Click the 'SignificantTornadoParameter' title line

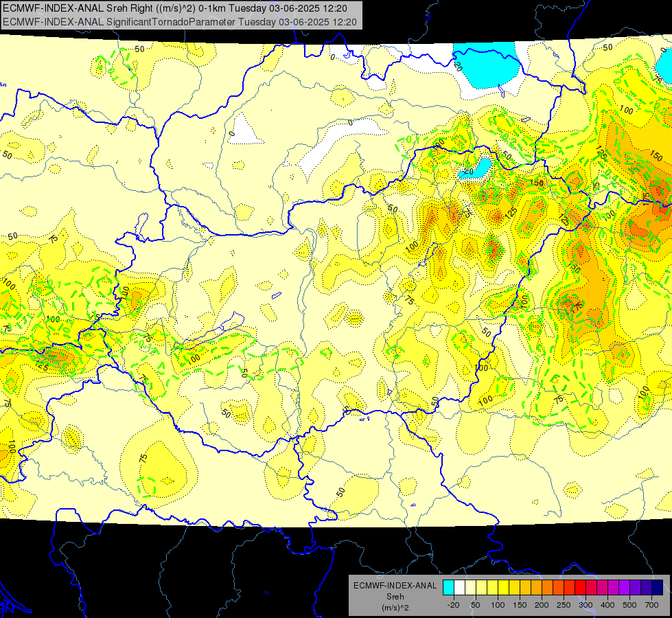point(180,22)
